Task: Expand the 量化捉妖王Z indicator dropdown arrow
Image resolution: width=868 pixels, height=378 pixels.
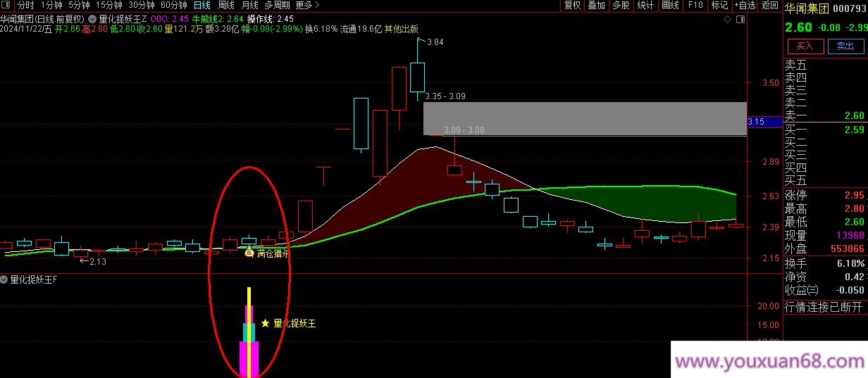Action: [x=92, y=19]
